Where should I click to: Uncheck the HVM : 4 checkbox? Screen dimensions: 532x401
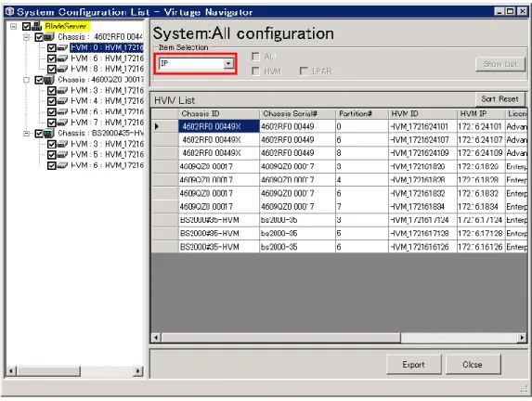point(52,101)
